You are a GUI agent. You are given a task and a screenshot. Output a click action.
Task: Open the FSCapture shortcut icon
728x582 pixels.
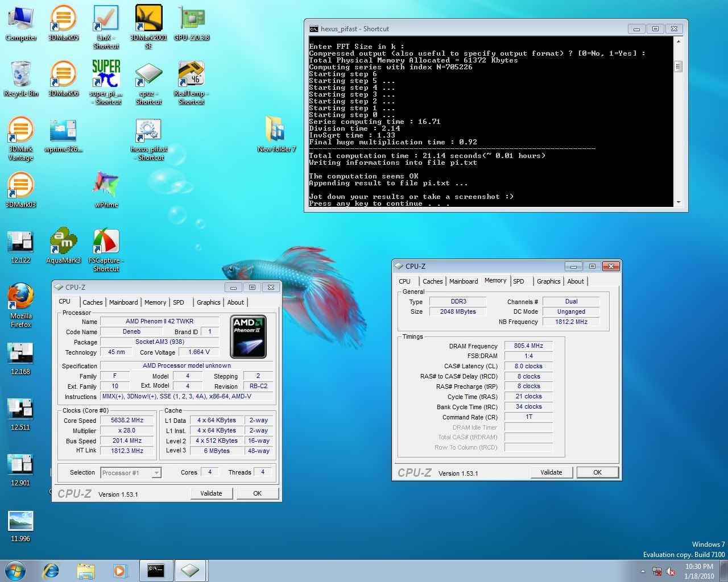click(x=106, y=250)
